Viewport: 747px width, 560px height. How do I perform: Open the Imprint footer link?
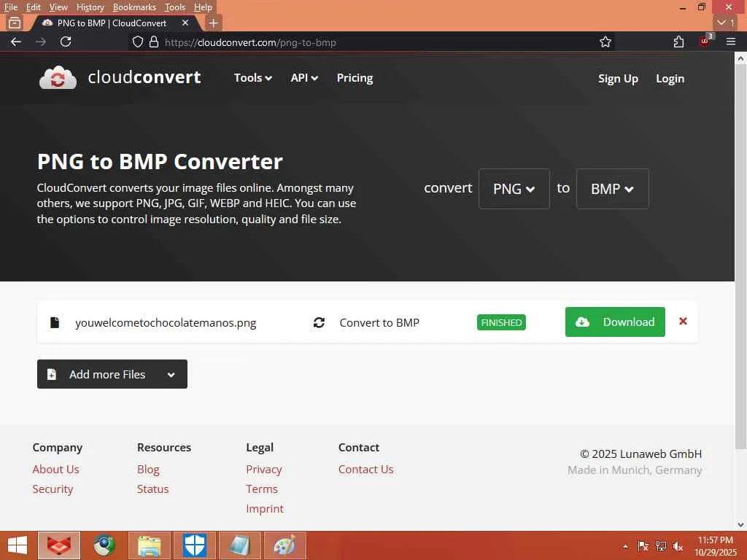pos(265,509)
